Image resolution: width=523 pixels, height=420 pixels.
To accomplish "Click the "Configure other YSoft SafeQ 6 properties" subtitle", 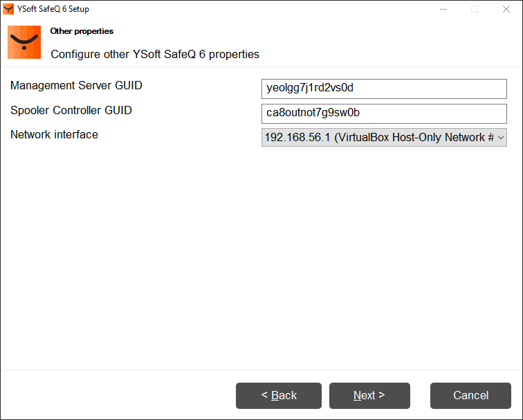I will tap(155, 54).
